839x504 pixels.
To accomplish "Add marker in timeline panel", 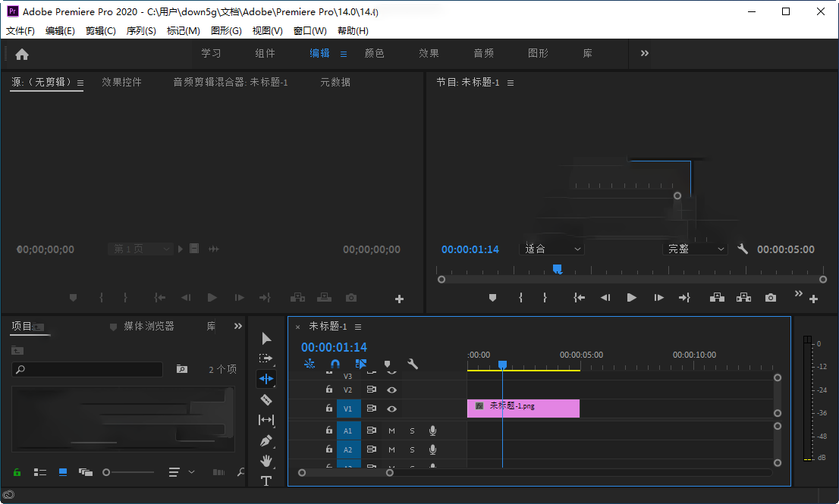I will click(x=388, y=365).
